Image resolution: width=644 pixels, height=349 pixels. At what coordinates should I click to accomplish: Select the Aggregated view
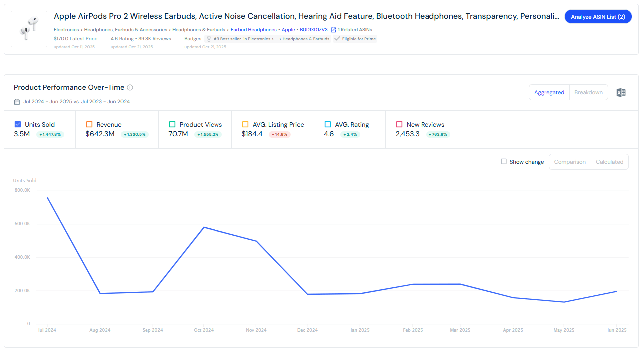[x=549, y=92]
